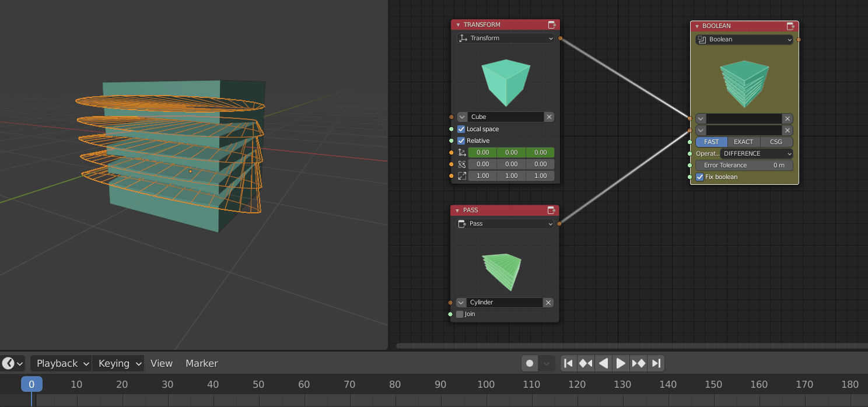The width and height of the screenshot is (868, 407).
Task: Click the TRANSFORM node header window icon
Action: pyautogui.click(x=552, y=24)
